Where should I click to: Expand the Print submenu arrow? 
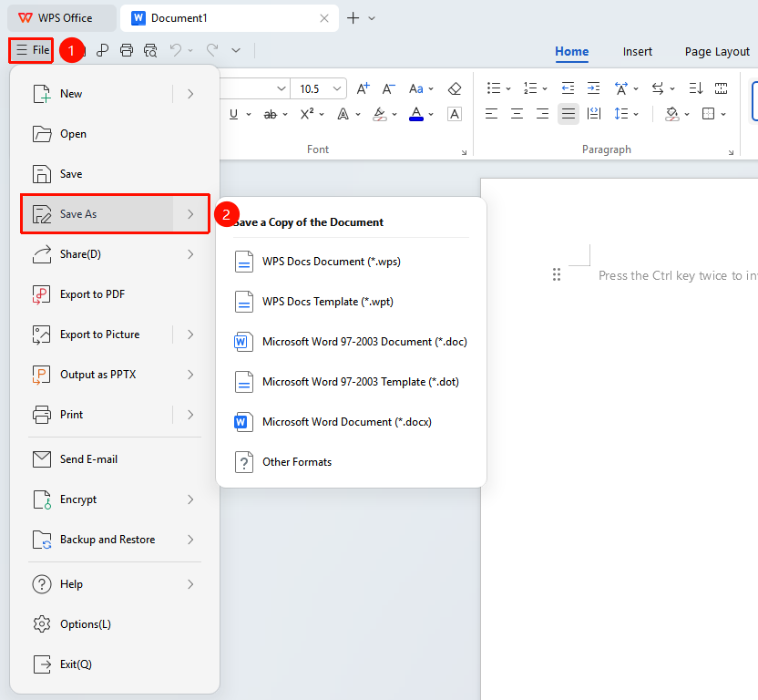tap(190, 415)
